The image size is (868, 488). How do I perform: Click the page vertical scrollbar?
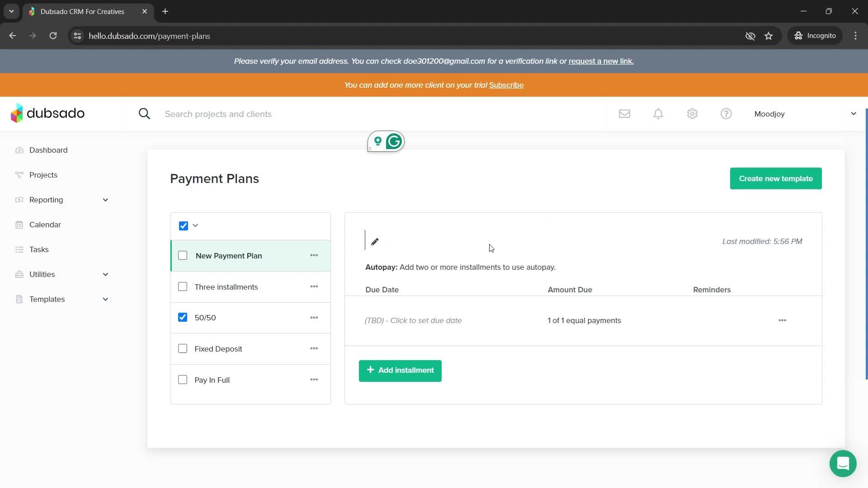(x=866, y=244)
